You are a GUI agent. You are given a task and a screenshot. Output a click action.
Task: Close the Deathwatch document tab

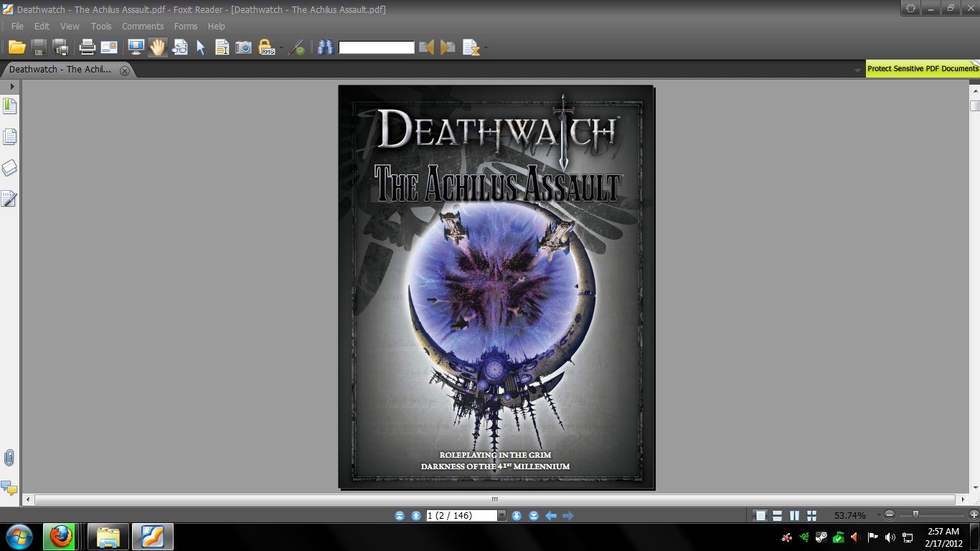125,70
